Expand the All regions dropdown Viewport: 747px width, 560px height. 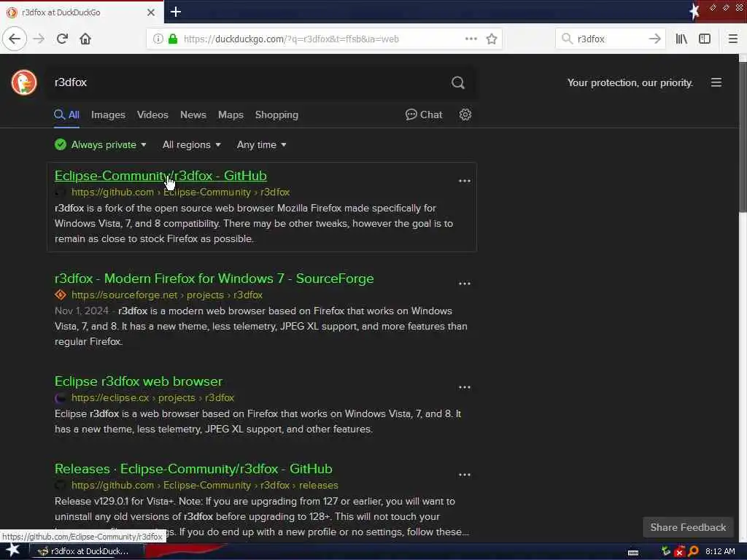[x=192, y=145]
